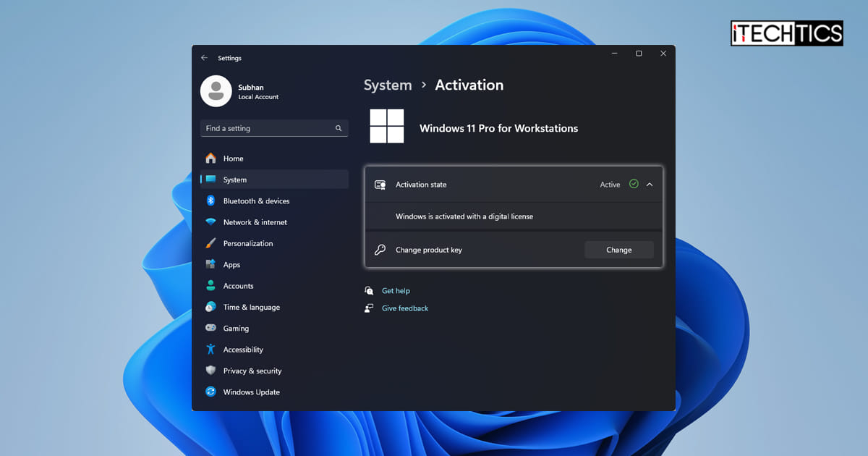Click the Windows 11 Pro logo icon
The width and height of the screenshot is (868, 456).
(386, 126)
